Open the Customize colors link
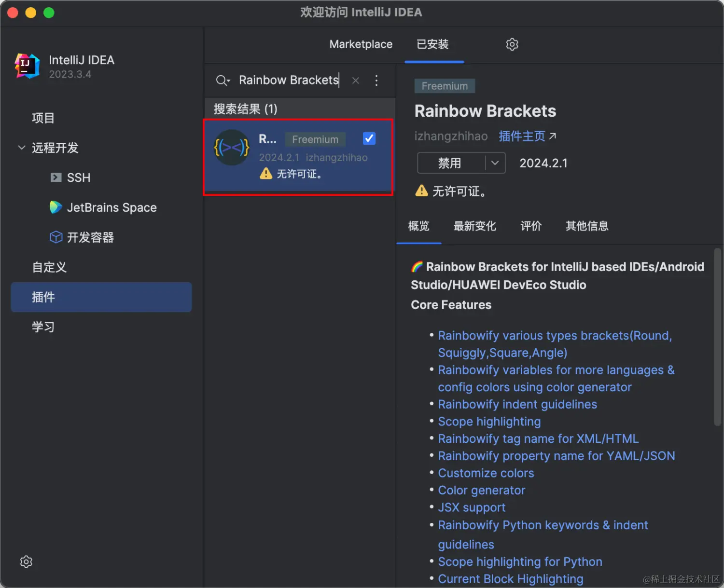Viewport: 724px width, 588px height. click(x=486, y=473)
